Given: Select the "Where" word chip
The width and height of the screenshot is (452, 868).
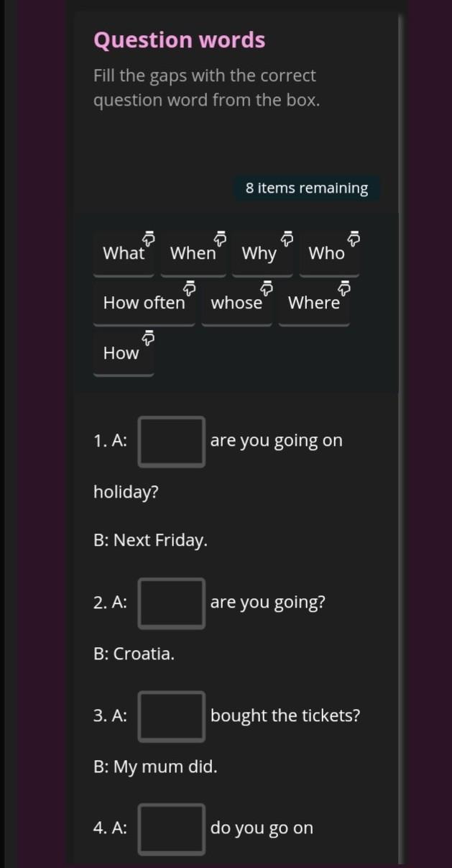Looking at the screenshot, I should (x=313, y=303).
